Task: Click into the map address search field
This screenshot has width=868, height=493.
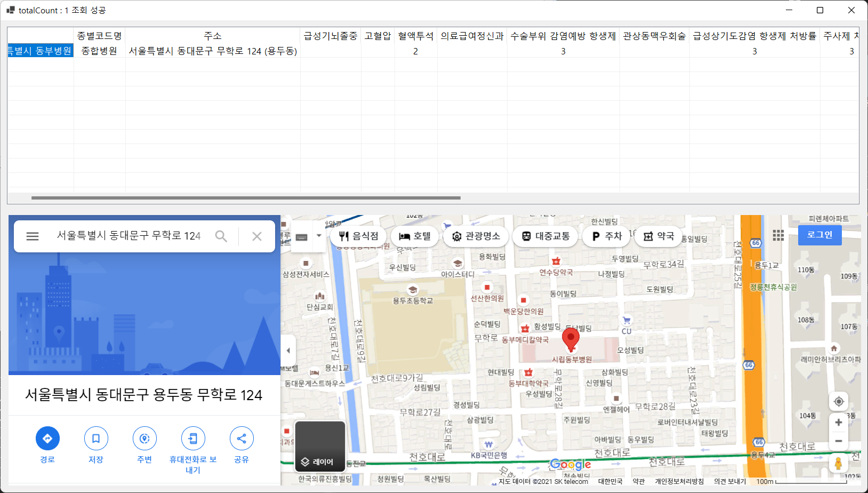Action: (129, 236)
